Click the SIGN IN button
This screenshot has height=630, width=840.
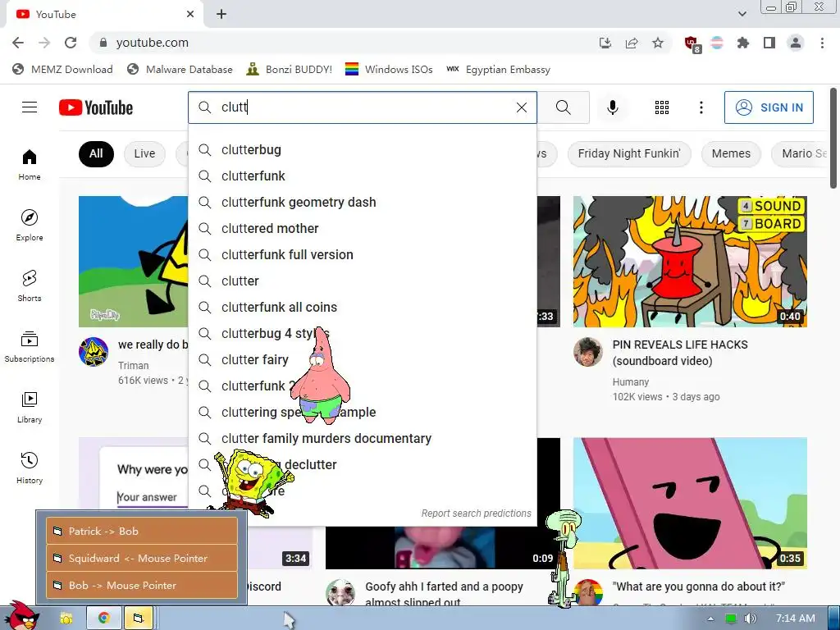[x=769, y=107]
